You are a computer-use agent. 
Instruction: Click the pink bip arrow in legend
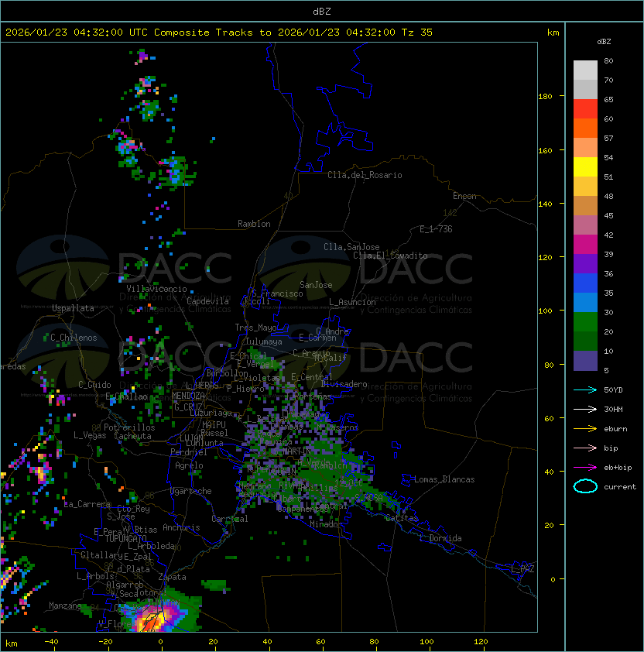[585, 448]
